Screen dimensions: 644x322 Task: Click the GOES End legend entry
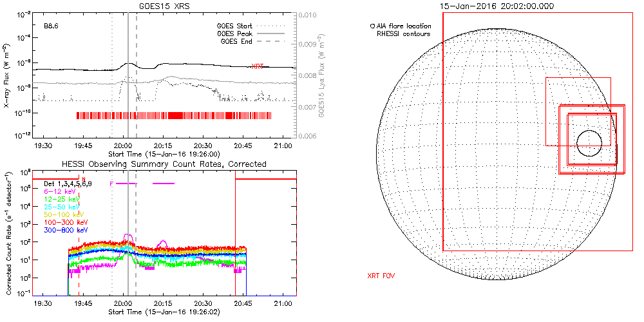pos(237,41)
